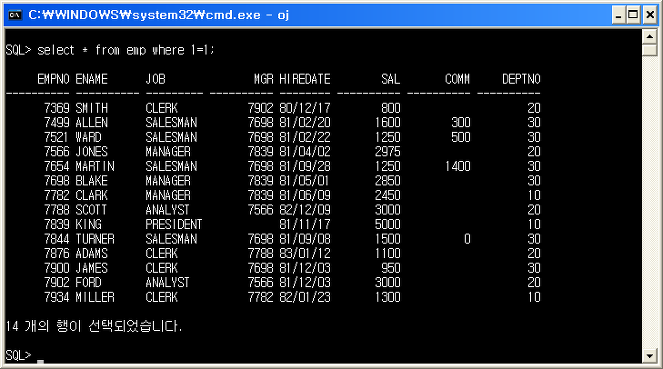Click the name JONES

(x=92, y=152)
